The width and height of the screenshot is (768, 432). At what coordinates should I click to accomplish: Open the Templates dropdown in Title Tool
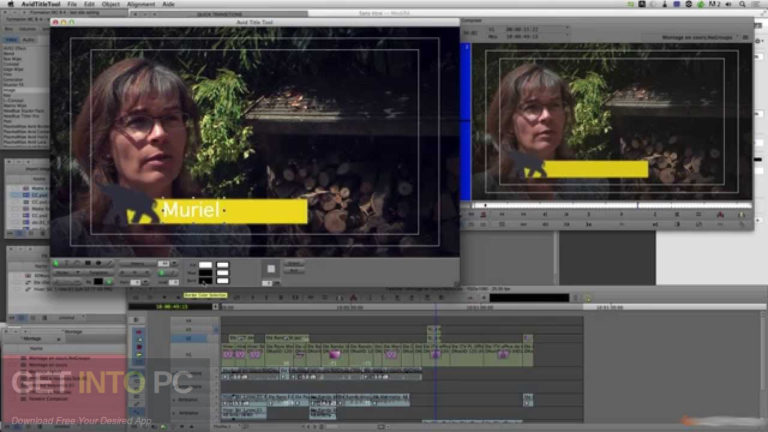pos(99,273)
